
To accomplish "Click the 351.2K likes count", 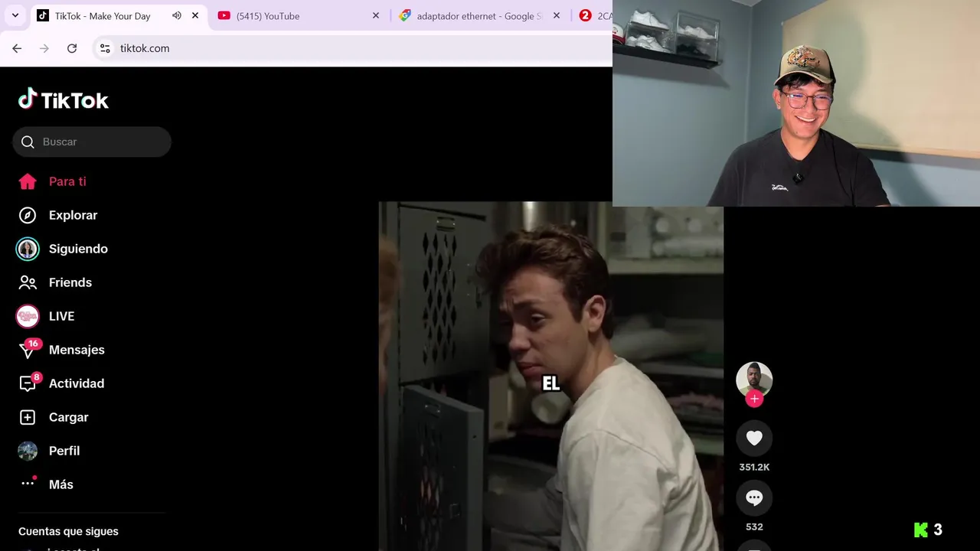I will tap(754, 467).
